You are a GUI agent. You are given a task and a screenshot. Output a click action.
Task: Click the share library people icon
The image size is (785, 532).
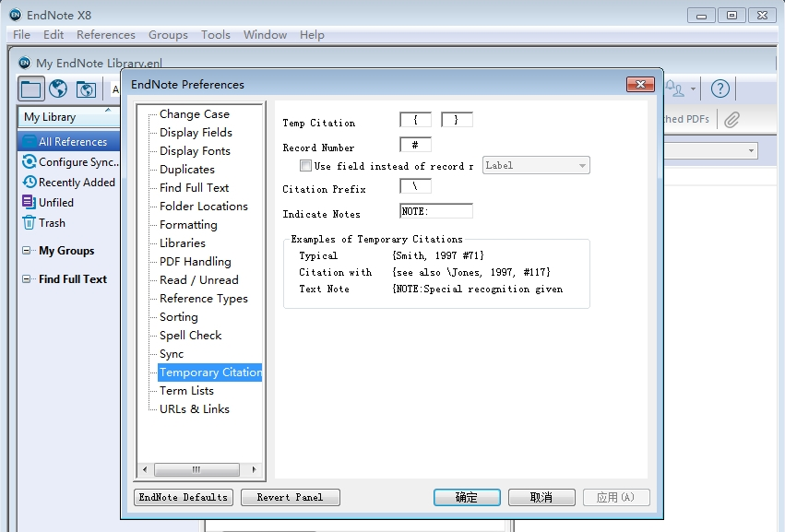pos(675,89)
